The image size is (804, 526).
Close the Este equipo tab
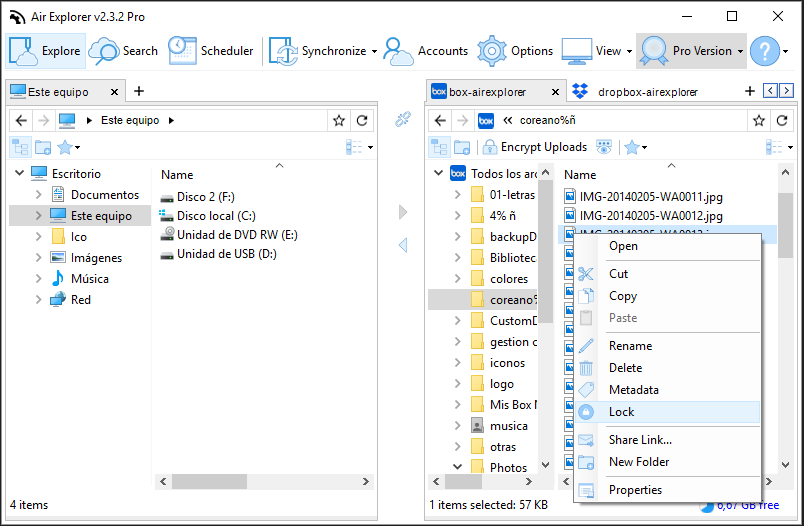coord(114,92)
